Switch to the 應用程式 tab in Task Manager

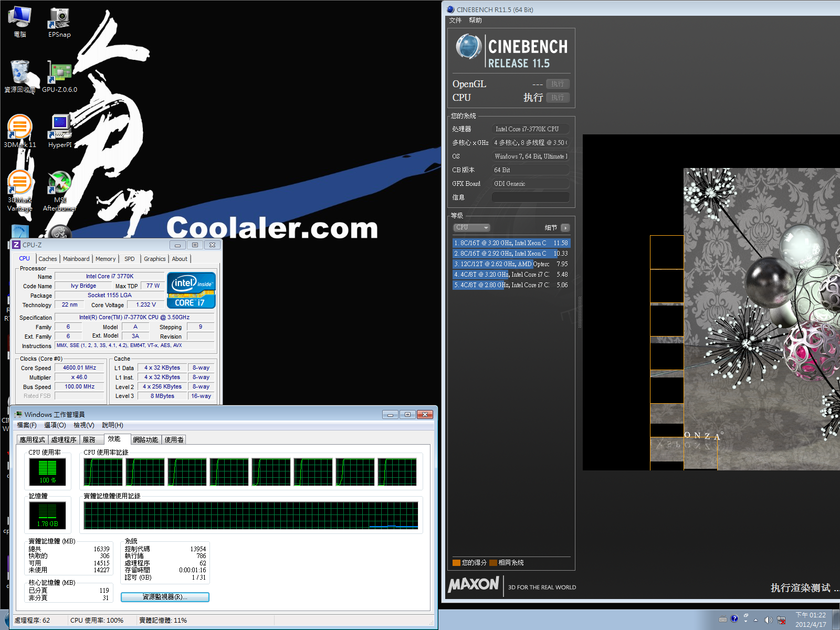coord(33,440)
